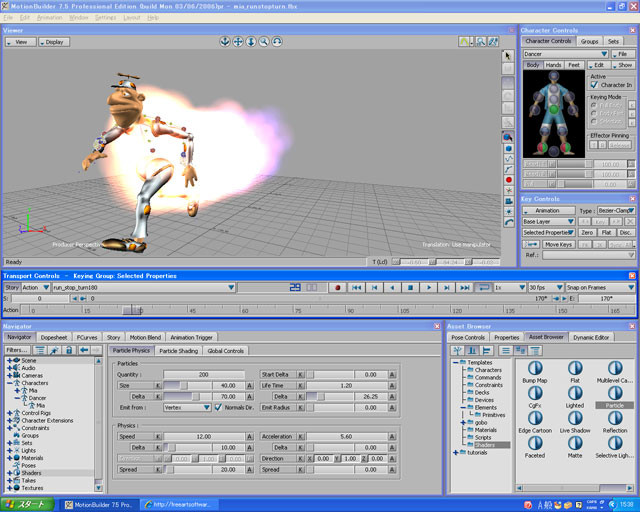The image size is (640, 512).
Task: Click the Move Keys button
Action: tap(558, 245)
